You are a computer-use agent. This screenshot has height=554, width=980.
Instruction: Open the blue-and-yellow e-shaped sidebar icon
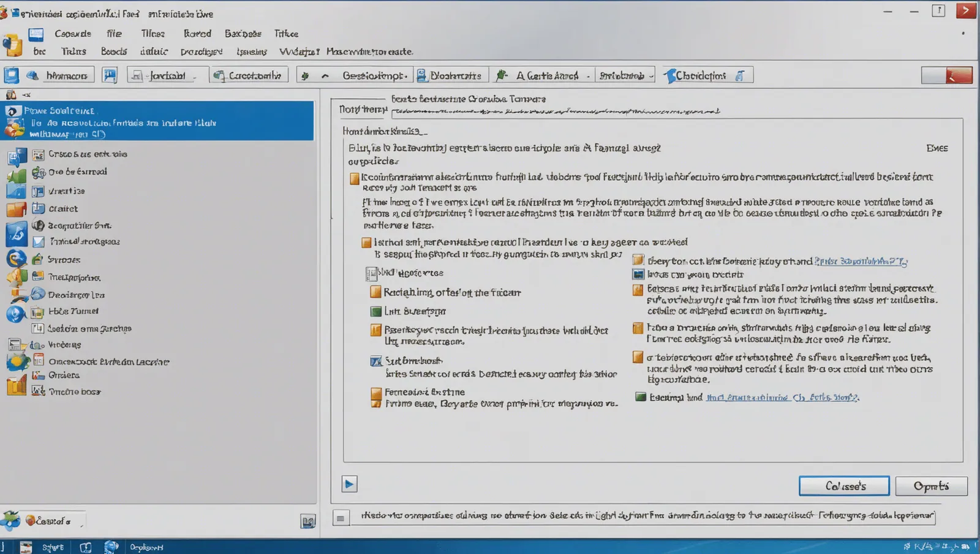pyautogui.click(x=17, y=259)
